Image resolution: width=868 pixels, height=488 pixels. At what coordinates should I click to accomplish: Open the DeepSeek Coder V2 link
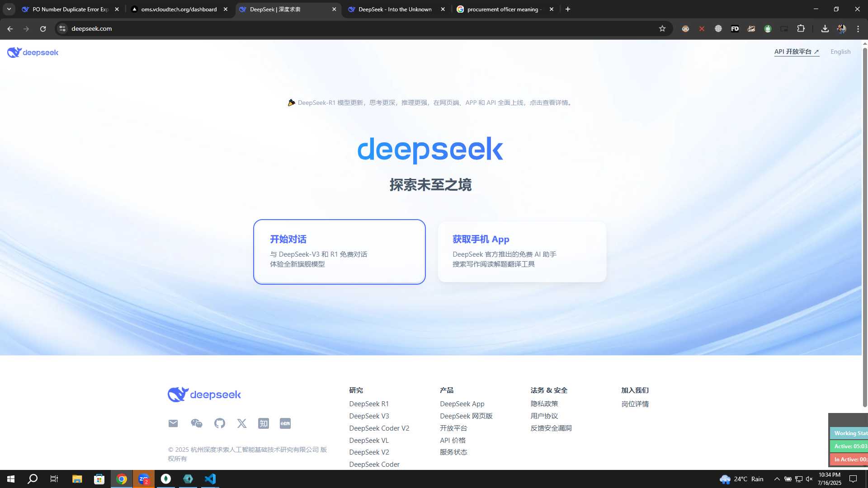click(x=379, y=428)
